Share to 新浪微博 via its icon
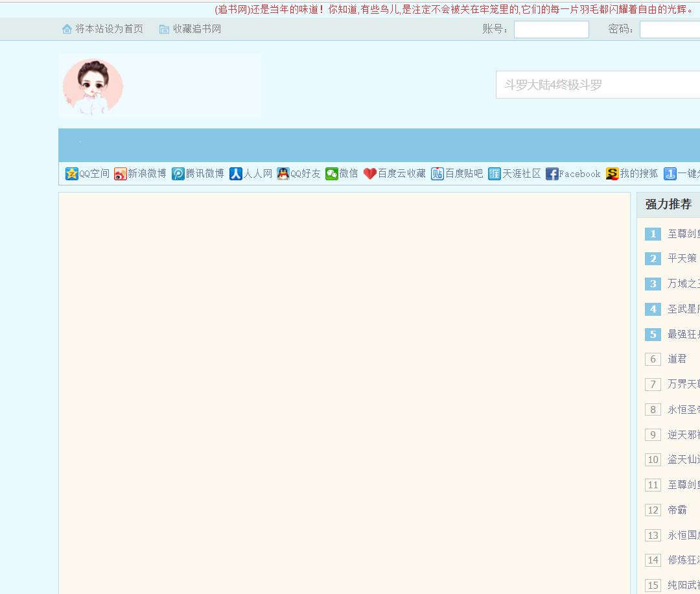The width and height of the screenshot is (700, 594). click(121, 174)
